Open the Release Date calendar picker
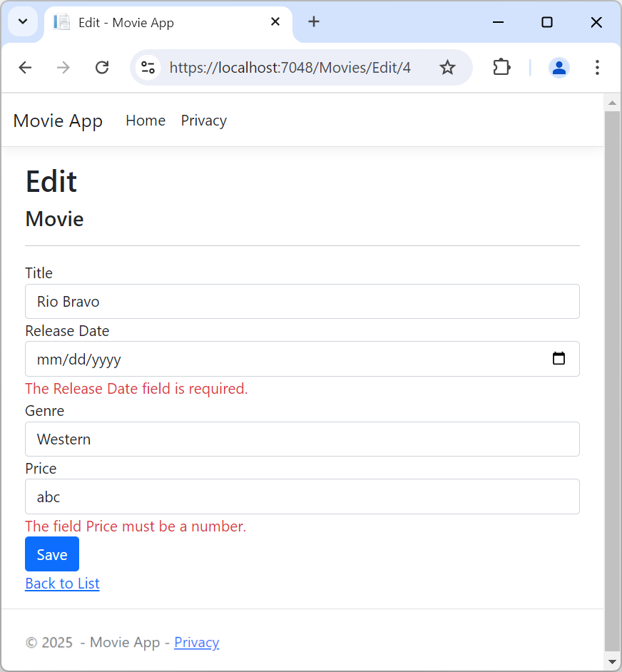This screenshot has height=672, width=622. (559, 359)
